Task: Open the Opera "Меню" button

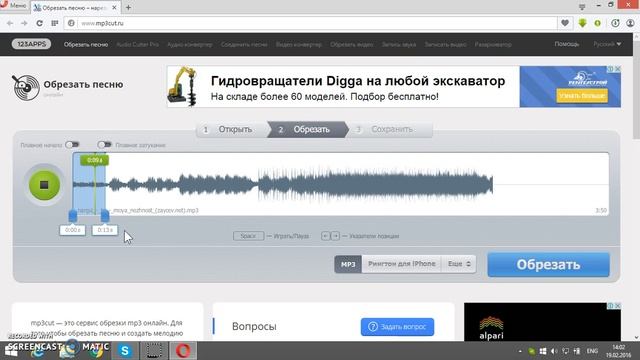Action: tap(14, 5)
